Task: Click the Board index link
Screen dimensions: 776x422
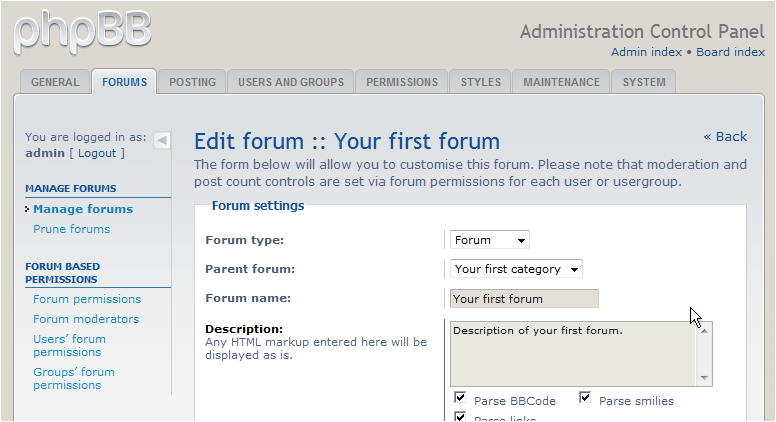Action: pos(730,52)
